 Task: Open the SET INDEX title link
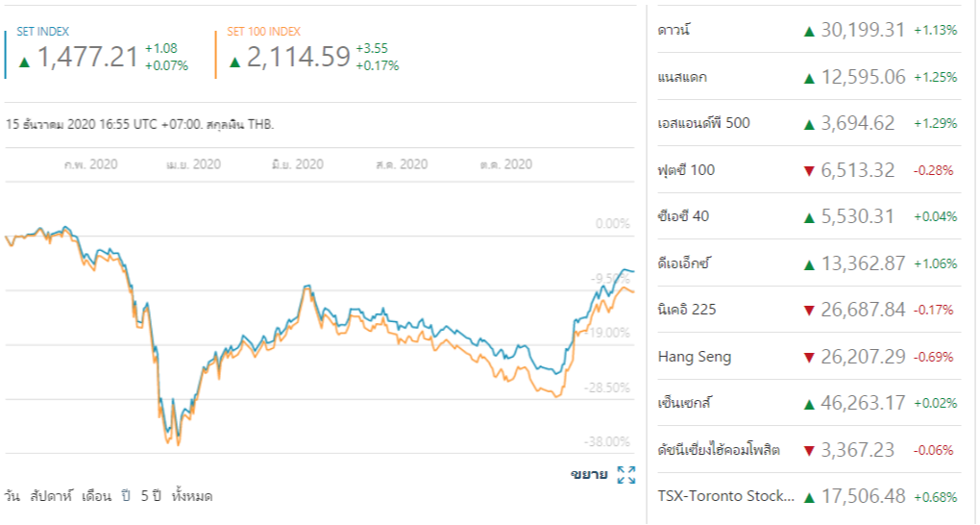tap(43, 32)
